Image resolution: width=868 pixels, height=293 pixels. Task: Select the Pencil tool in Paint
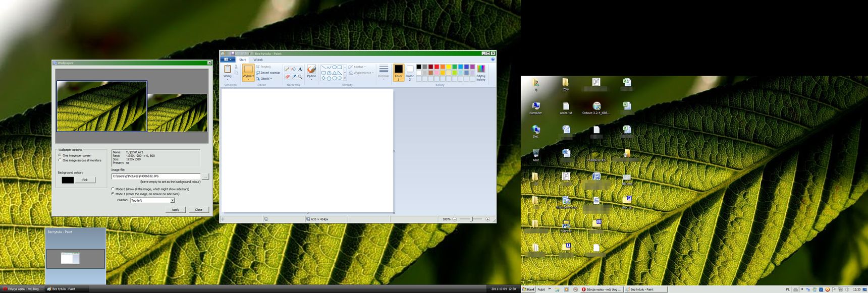[x=287, y=69]
